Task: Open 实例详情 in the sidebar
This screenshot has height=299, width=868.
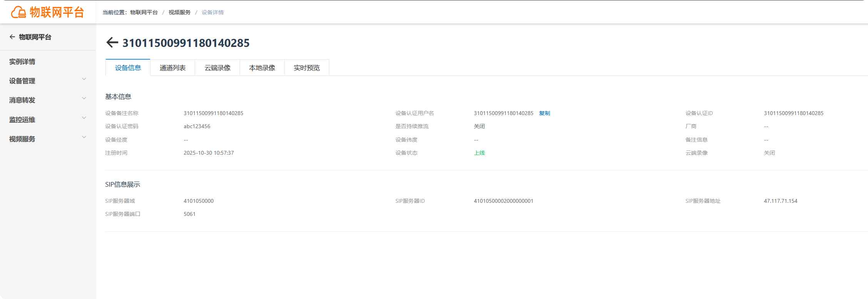Action: tap(22, 62)
